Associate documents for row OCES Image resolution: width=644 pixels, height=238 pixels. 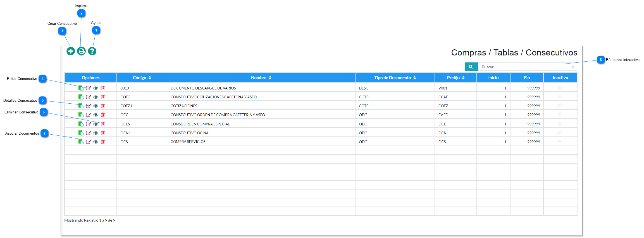[81, 124]
